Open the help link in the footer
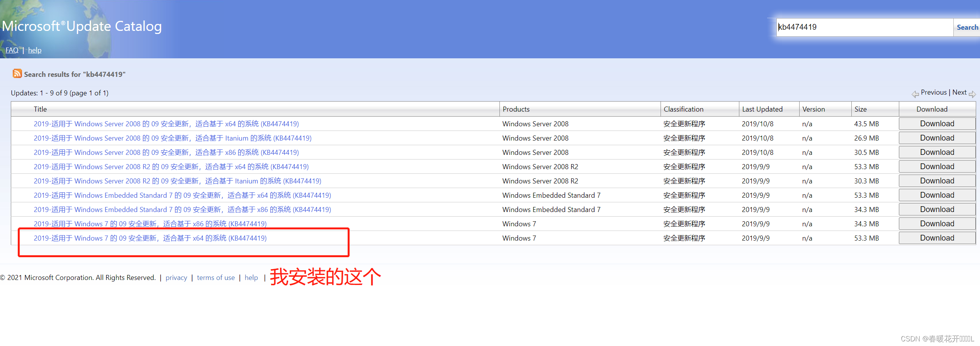Viewport: 980px width, 346px height. 251,278
